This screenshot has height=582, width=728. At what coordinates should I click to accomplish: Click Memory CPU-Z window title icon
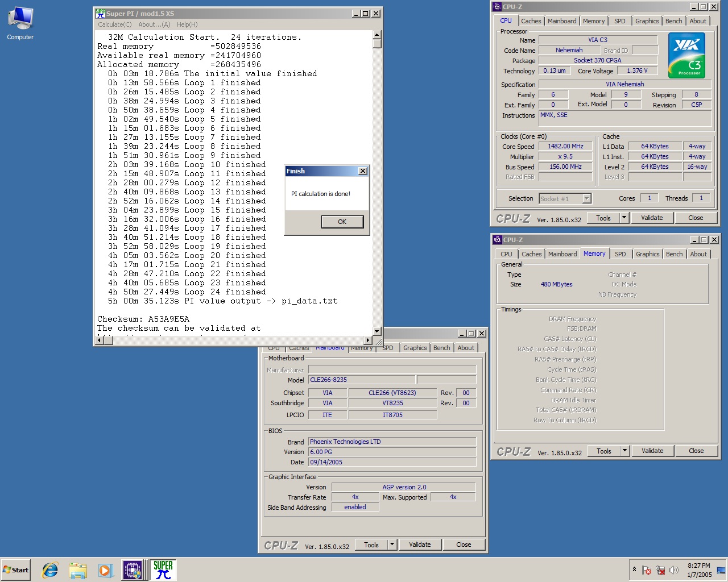point(498,240)
